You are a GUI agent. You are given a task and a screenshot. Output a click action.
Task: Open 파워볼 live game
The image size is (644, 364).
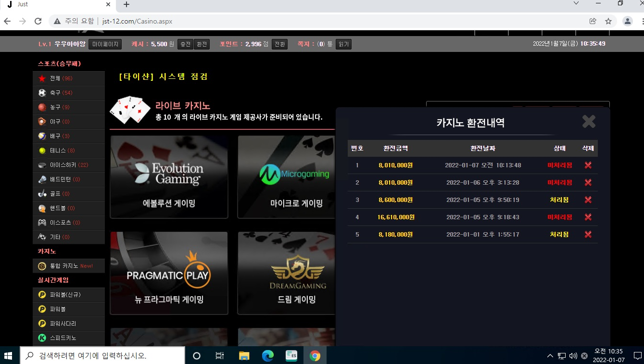click(x=69, y=309)
